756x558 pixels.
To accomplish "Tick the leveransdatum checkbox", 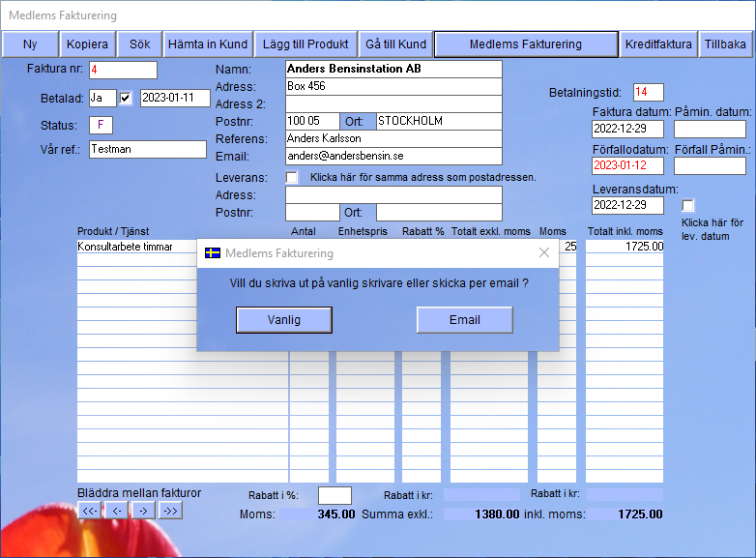I will (688, 205).
